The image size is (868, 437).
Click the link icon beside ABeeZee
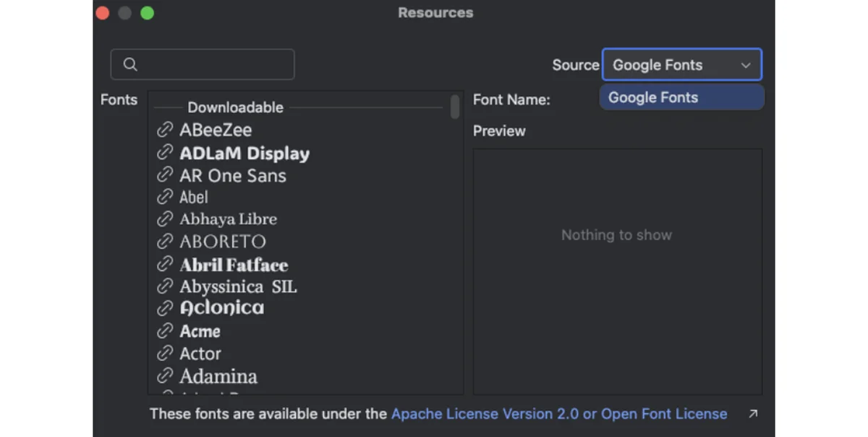[x=165, y=130]
